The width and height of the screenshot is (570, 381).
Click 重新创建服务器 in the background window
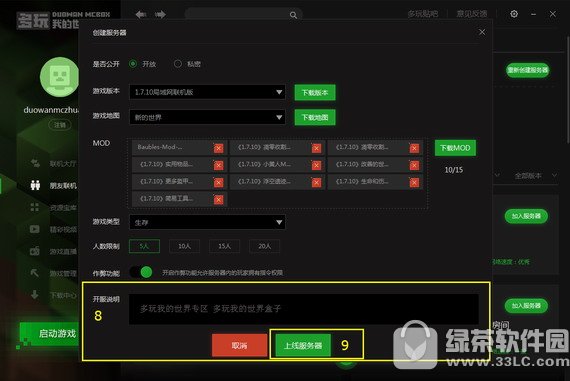tap(528, 70)
